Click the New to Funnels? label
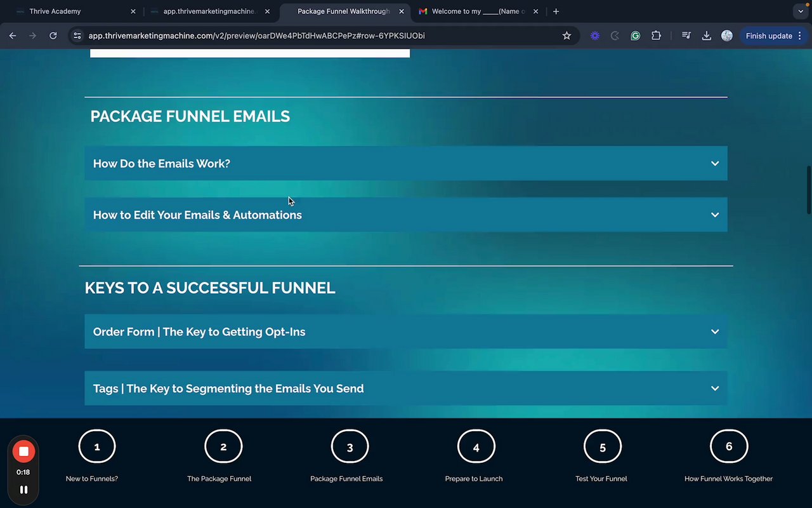 coord(92,479)
